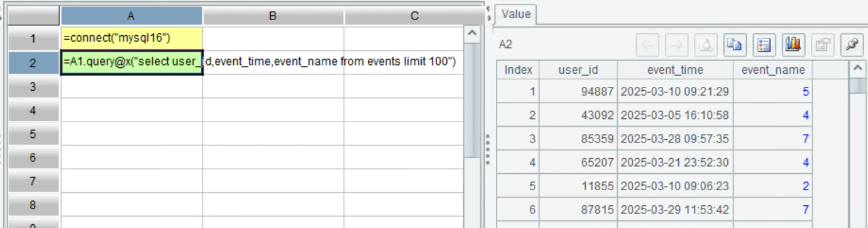The height and width of the screenshot is (228, 868).
Task: Select row header 6
Action: point(33,157)
